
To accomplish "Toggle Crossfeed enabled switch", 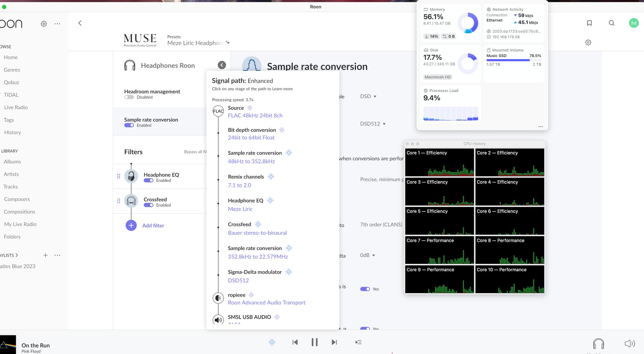I will pos(149,205).
